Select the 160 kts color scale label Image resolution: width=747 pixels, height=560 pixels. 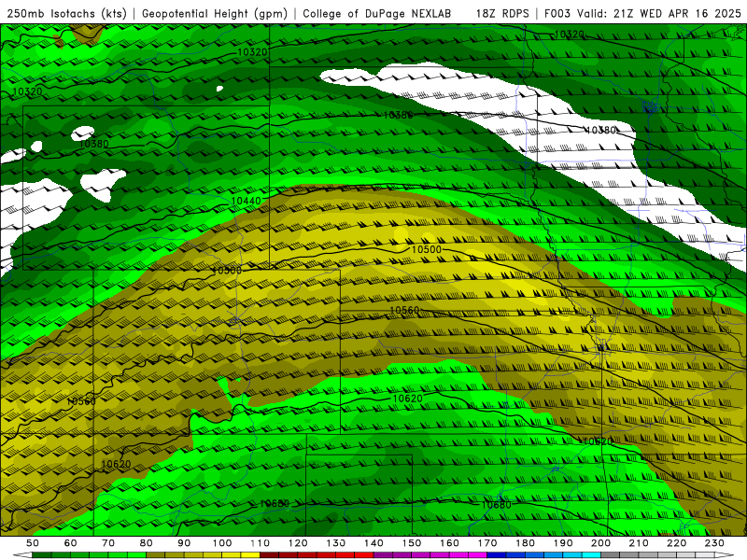point(450,543)
